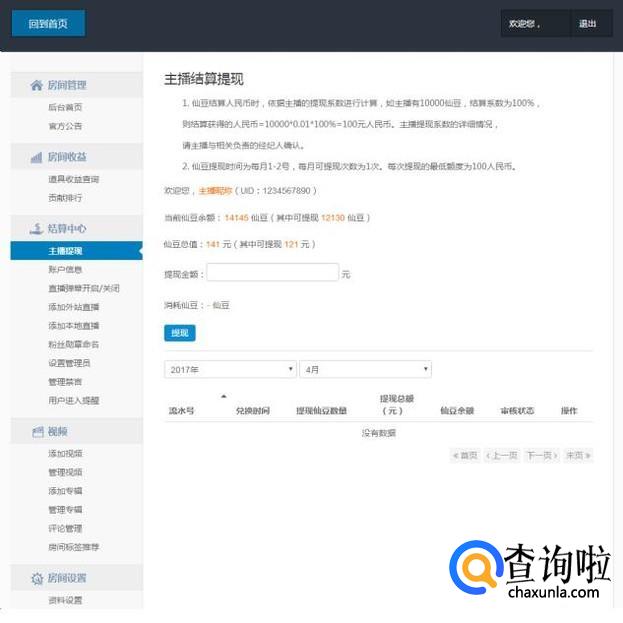Click the gear icon beside 房间设置
The width and height of the screenshot is (623, 623).
tap(37, 578)
